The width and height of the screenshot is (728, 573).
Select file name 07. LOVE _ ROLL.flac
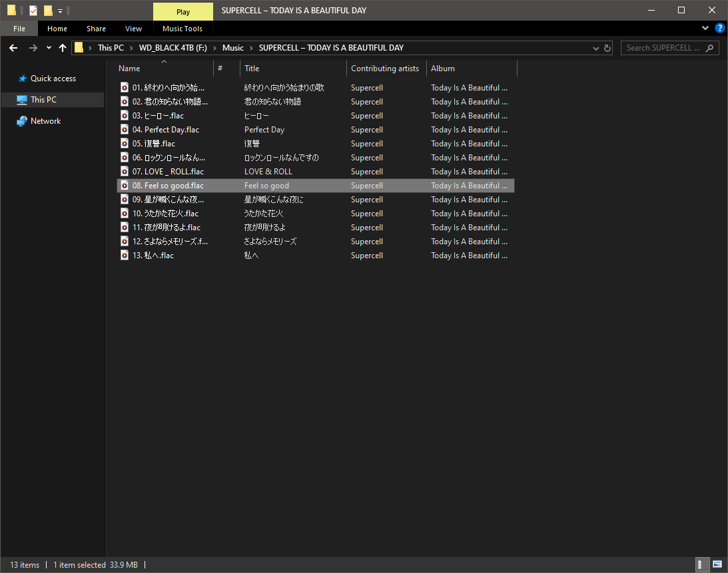(x=168, y=172)
